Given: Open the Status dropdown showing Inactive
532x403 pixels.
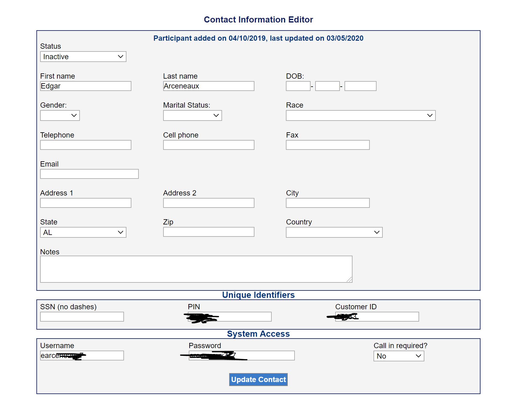Looking at the screenshot, I should click(x=83, y=57).
